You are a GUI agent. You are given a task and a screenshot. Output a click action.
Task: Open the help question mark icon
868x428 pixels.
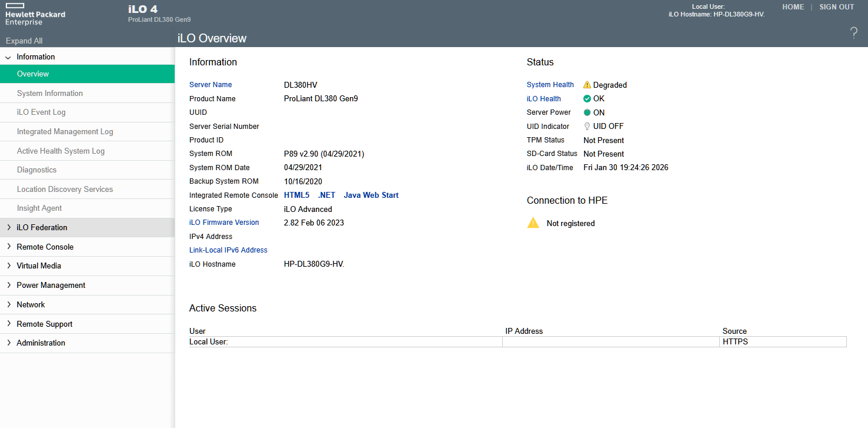854,34
